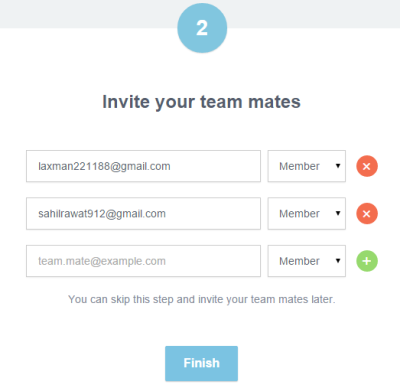400x388 pixels.
Task: Remove the laxman221188@gmail.com invite row
Action: click(x=367, y=166)
